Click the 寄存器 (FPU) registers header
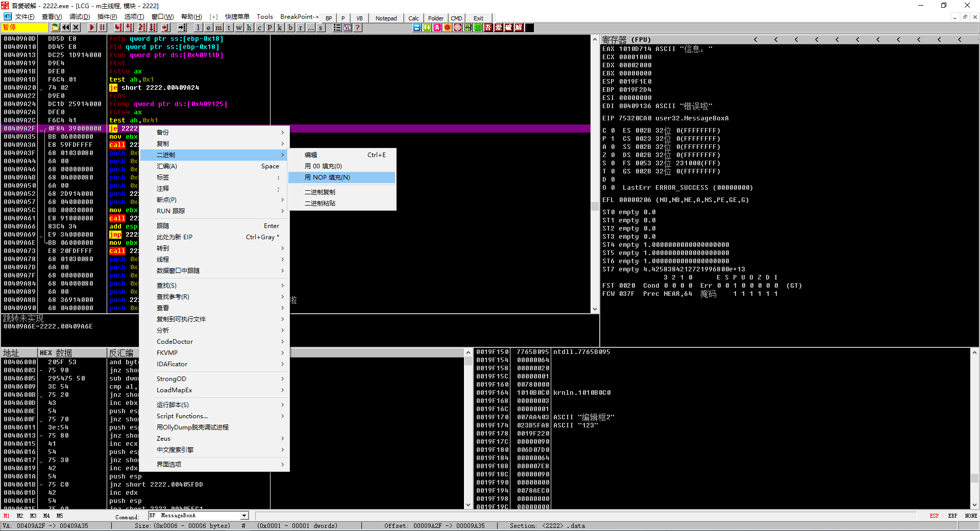 [x=626, y=39]
